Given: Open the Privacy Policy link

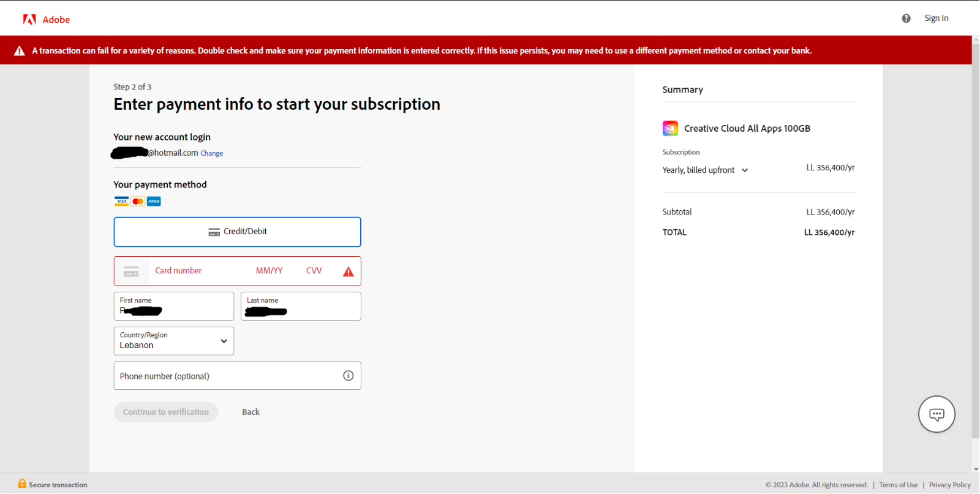Looking at the screenshot, I should [x=949, y=485].
